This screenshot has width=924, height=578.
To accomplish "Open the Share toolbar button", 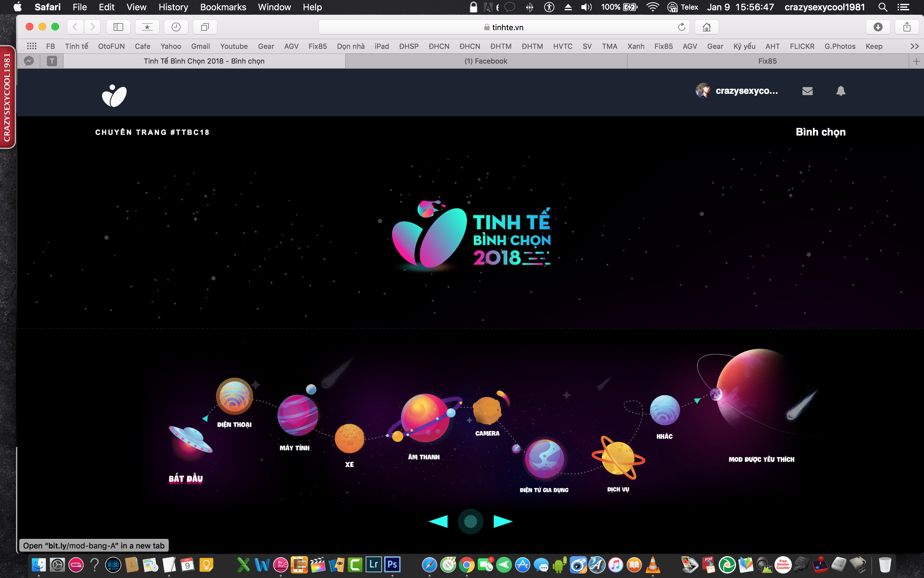I will [x=907, y=27].
